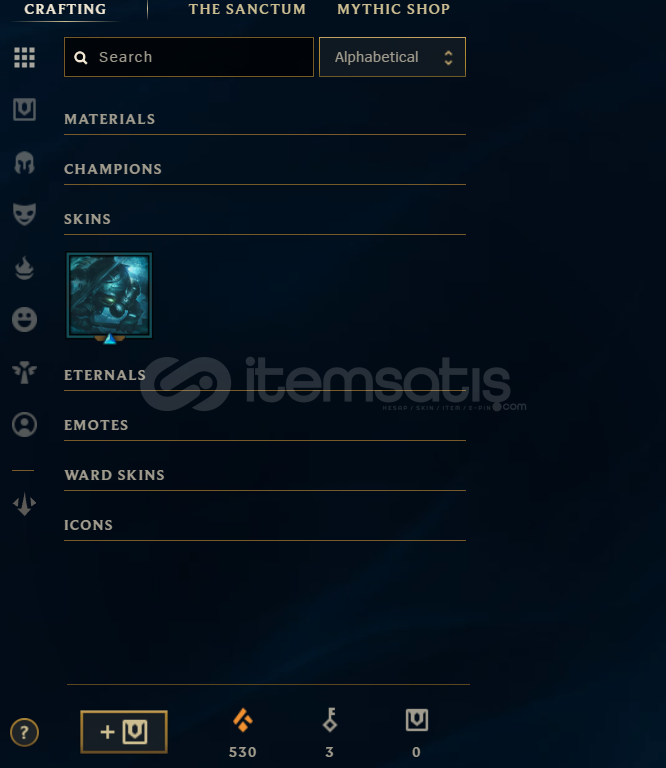Filter loot by chests icon
666x768 pixels.
[24, 109]
